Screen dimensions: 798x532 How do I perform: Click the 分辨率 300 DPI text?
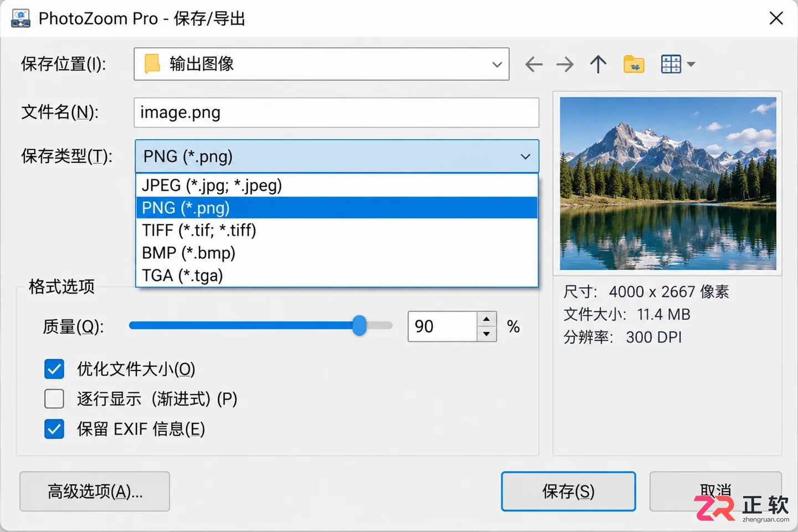click(622, 337)
